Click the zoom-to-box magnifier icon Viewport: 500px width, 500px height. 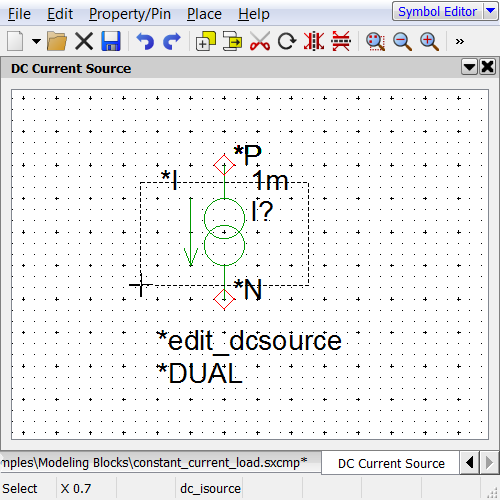click(x=375, y=41)
